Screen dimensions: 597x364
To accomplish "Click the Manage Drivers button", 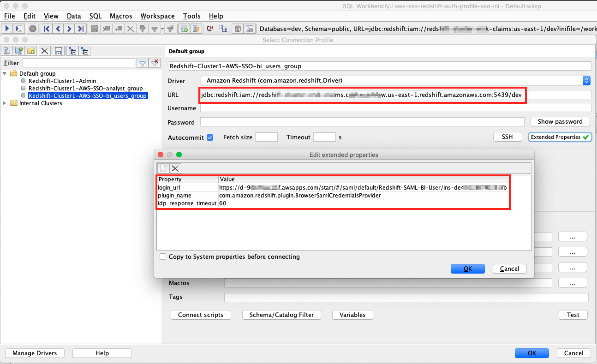I will click(x=35, y=353).
